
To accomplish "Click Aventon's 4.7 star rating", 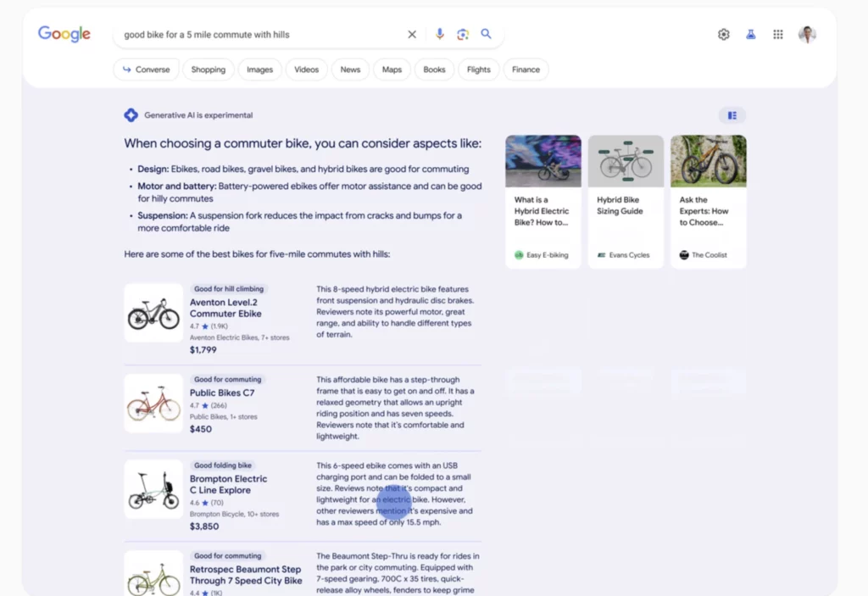I will [x=209, y=326].
